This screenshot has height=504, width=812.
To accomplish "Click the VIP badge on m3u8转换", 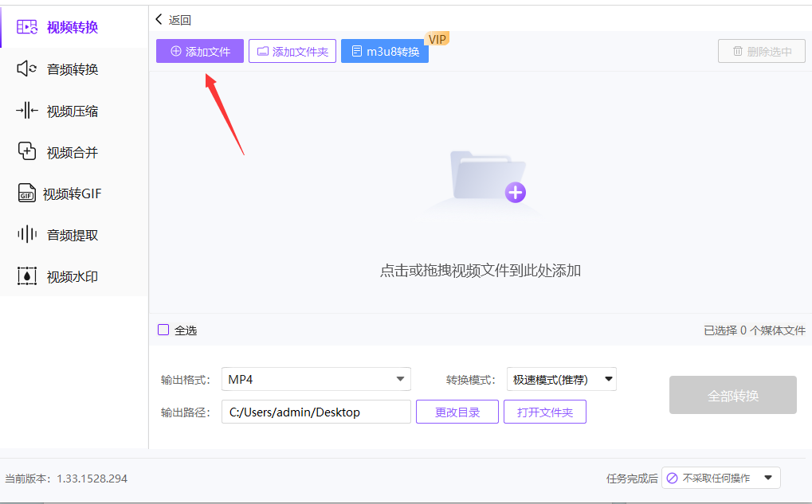I will point(437,39).
